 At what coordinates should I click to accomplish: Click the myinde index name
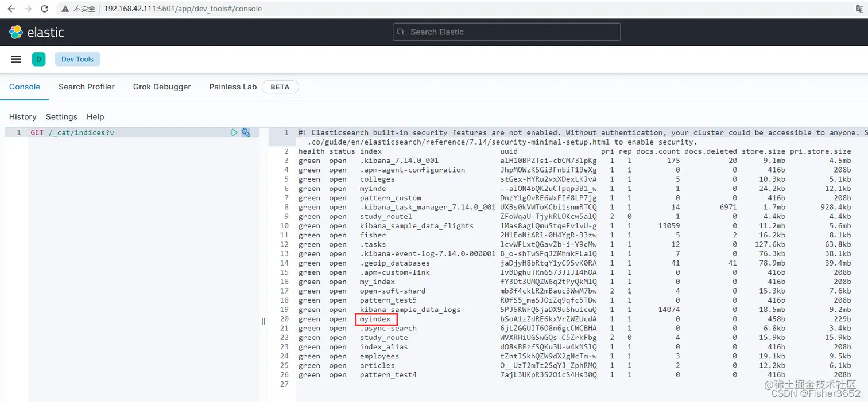coord(373,188)
